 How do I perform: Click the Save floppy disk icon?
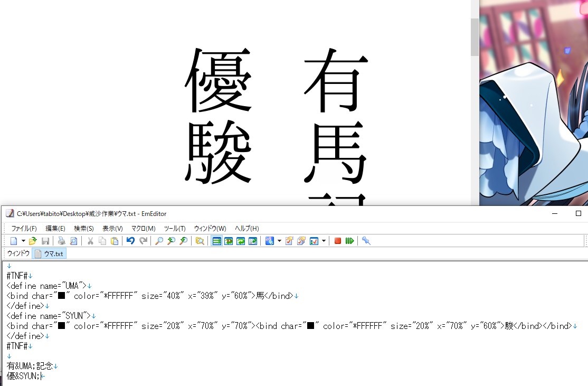pos(45,241)
